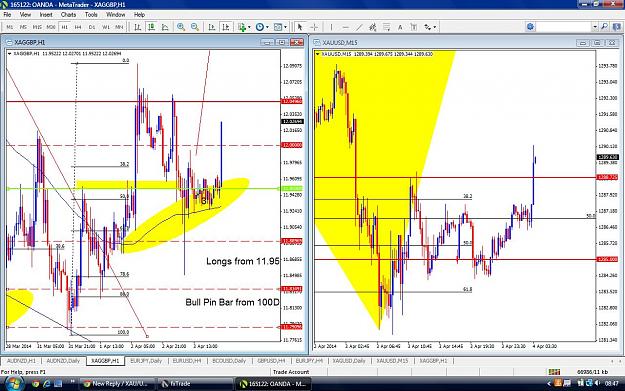Screen dimensions: 625x391
Task: Toggle the M1 timeframe
Action: pos(10,27)
